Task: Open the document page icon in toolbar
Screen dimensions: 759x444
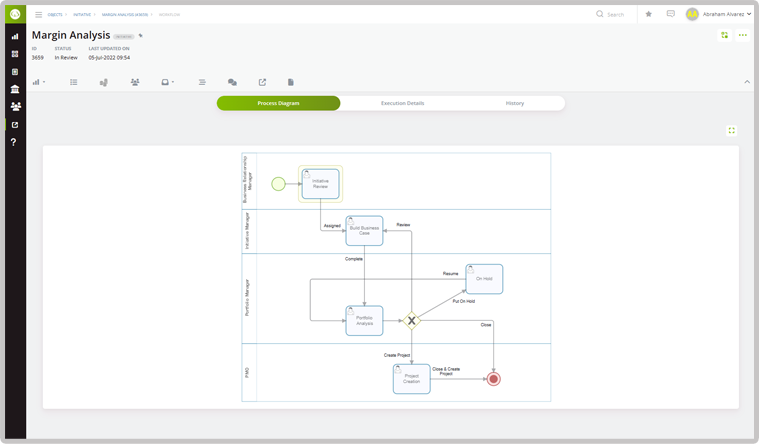Action: tap(291, 82)
